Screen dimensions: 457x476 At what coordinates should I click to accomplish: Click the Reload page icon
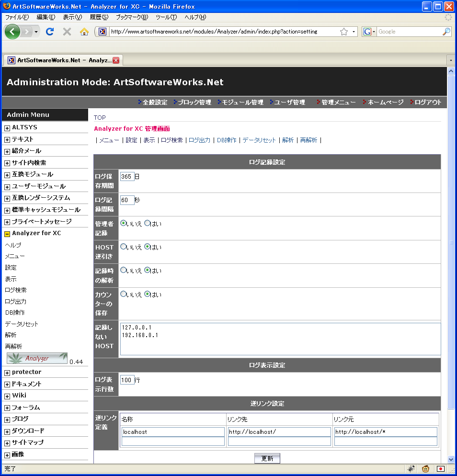49,32
